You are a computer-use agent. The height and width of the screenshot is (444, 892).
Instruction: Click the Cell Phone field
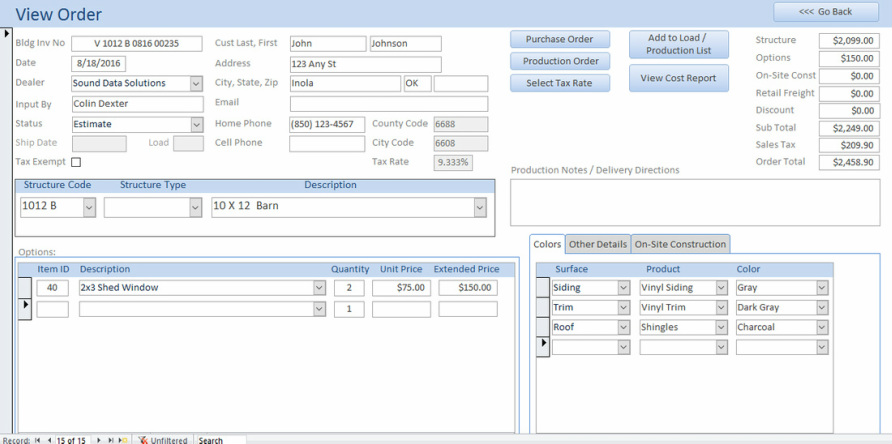tap(327, 144)
